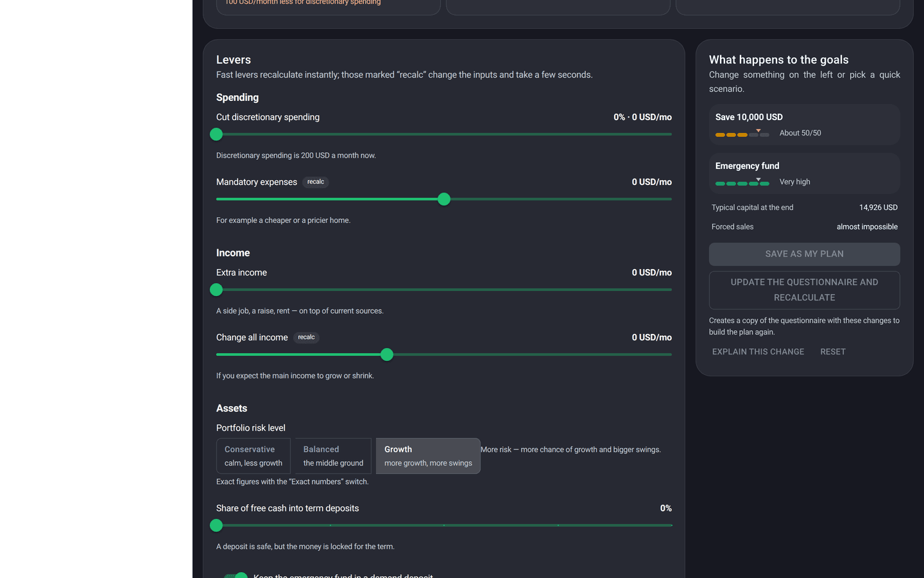Click the term deposits share slider handle
The width and height of the screenshot is (924, 578).
[216, 525]
